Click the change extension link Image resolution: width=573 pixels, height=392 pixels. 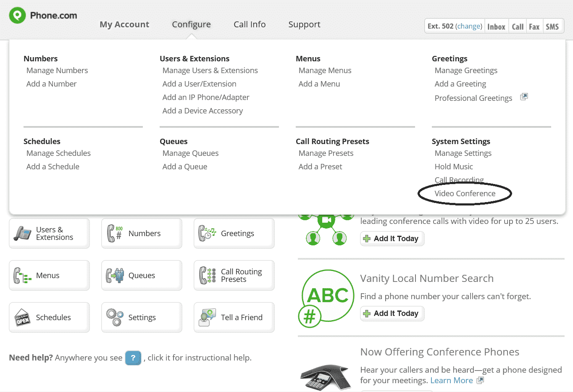(x=469, y=26)
